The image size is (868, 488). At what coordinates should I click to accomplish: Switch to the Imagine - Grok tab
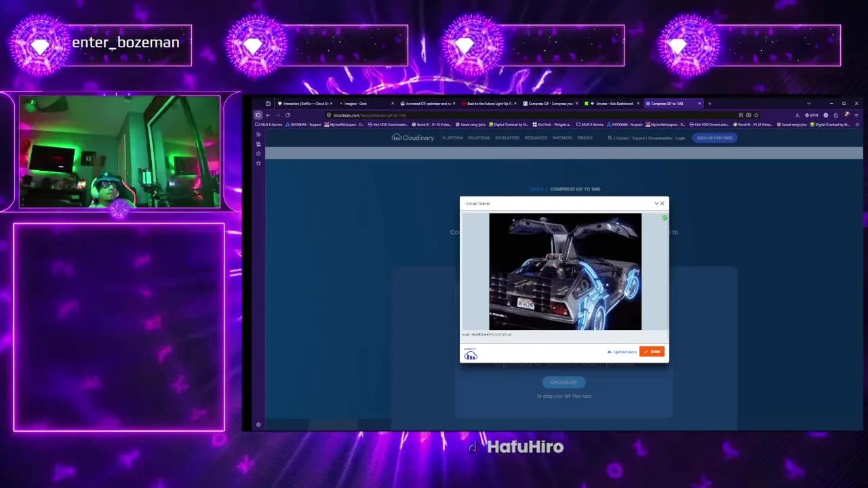pos(366,104)
